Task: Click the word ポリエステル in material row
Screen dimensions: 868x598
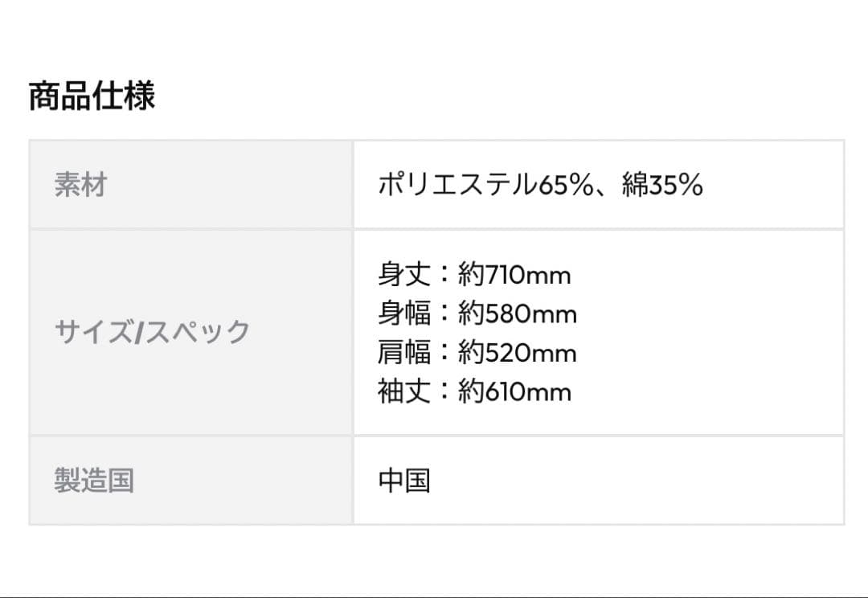Action: click(x=457, y=186)
